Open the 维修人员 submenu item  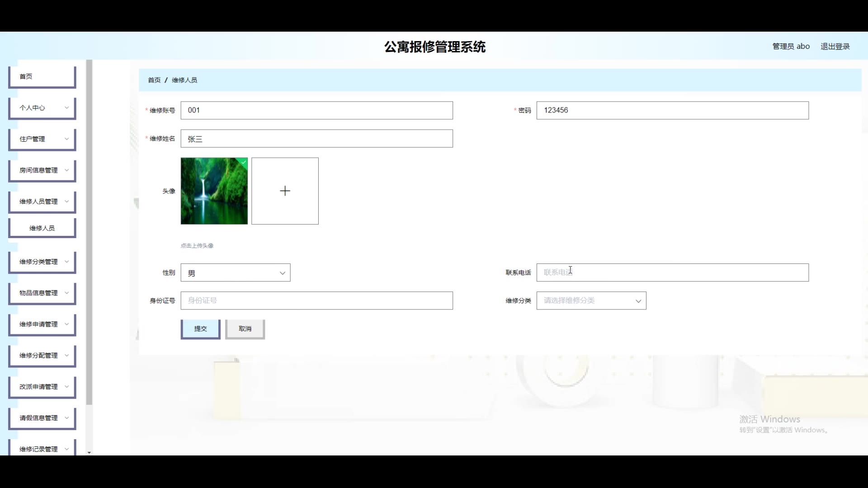tap(42, 228)
